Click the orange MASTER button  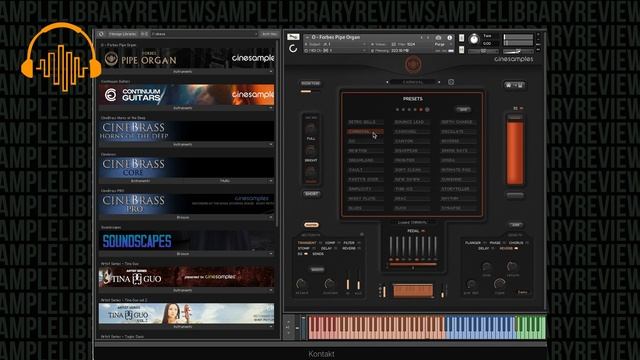311,225
